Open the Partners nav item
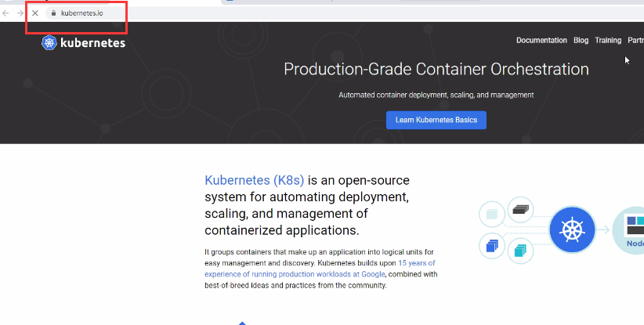 point(635,41)
